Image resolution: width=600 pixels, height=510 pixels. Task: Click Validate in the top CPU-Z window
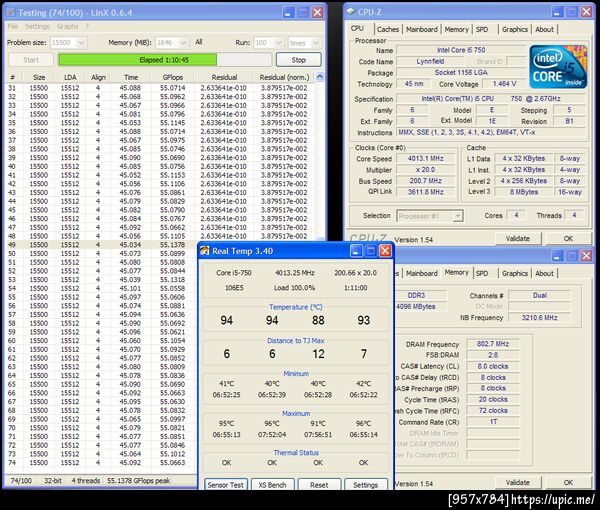(x=518, y=238)
